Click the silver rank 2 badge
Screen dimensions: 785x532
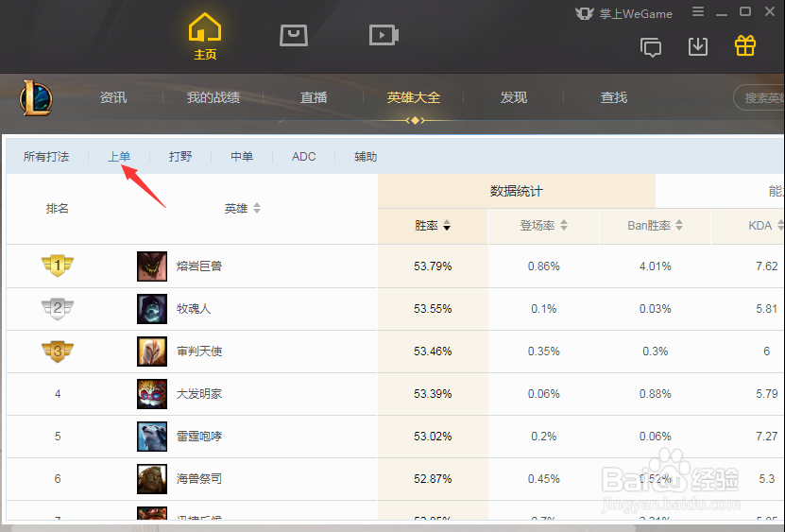[58, 308]
